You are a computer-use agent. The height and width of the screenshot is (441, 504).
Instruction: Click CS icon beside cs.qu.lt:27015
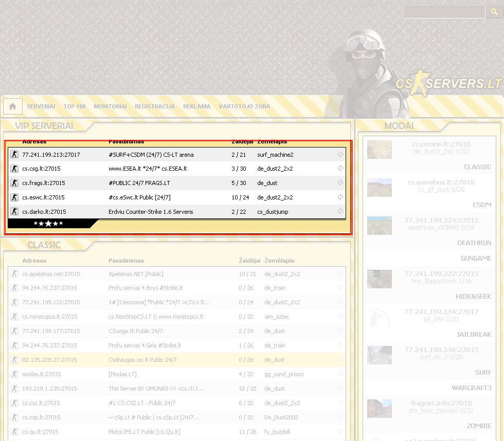(x=14, y=432)
